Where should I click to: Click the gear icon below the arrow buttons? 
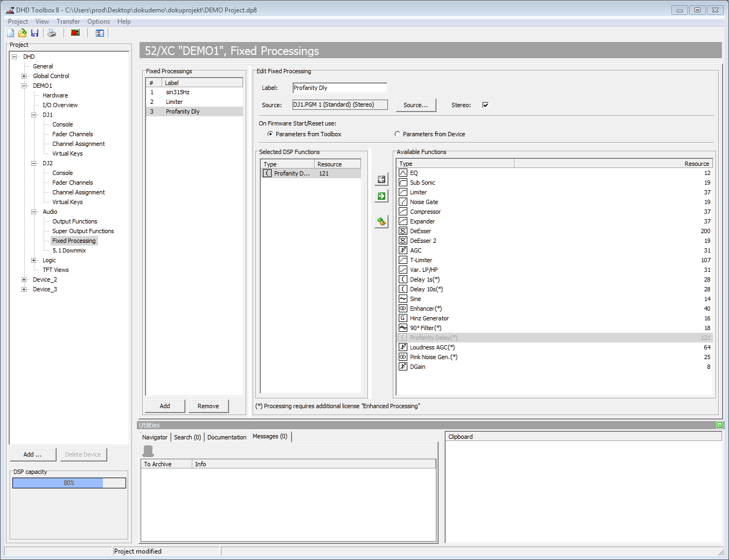(381, 221)
